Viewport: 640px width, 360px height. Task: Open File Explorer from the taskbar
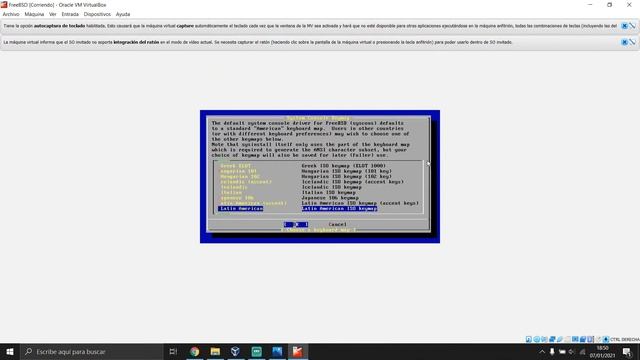tap(215, 351)
